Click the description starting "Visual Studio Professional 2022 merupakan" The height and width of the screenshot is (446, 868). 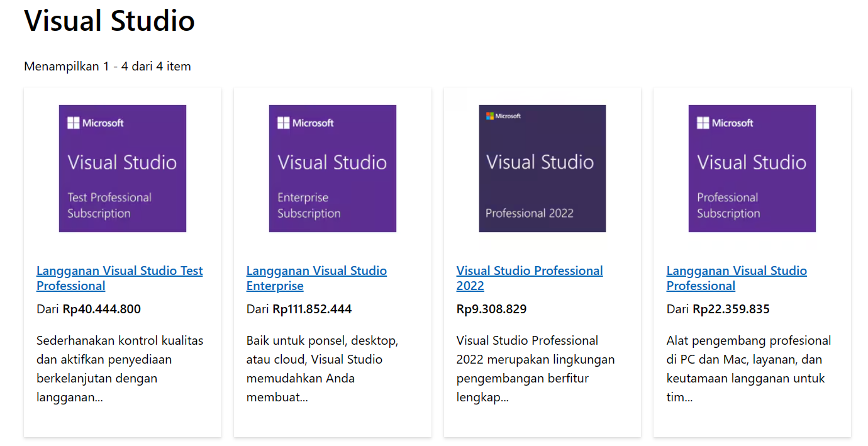click(535, 369)
